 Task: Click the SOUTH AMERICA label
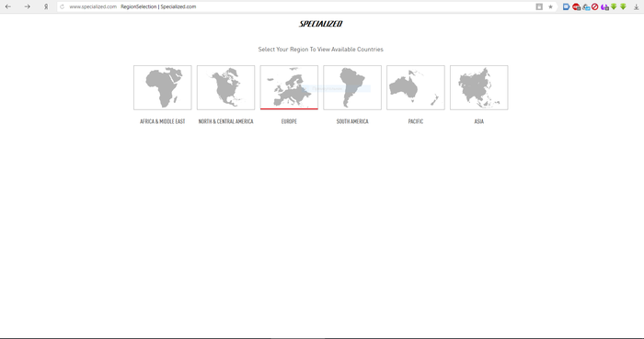pyautogui.click(x=352, y=121)
